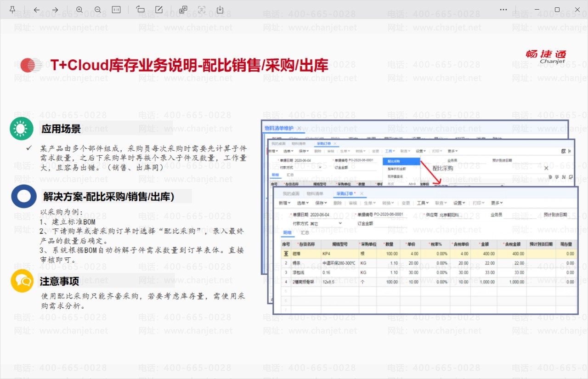
Task: Switch to 物料清单 tab in front screenshot
Action: pos(315,193)
